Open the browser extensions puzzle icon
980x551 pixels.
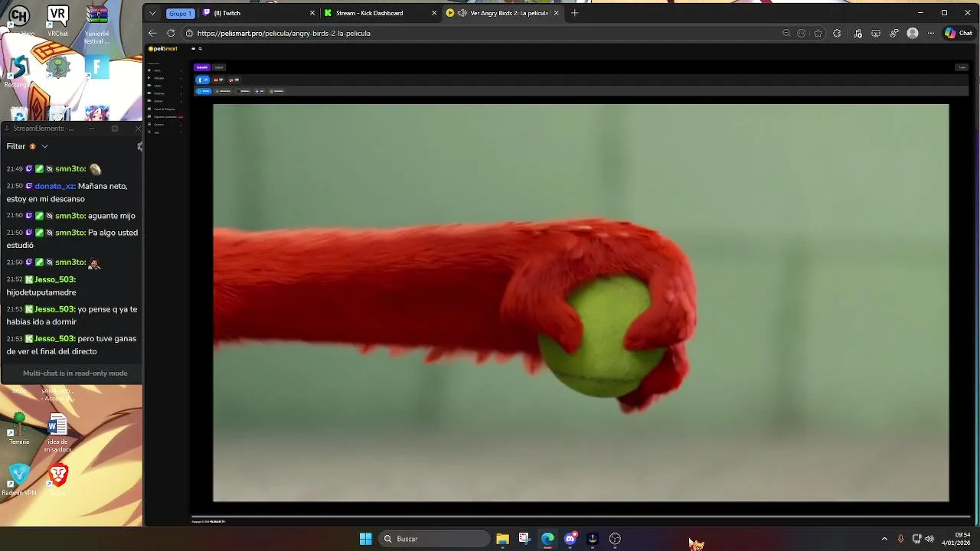point(837,33)
